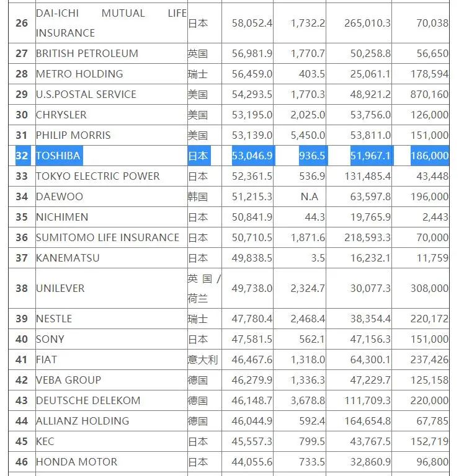The image size is (464, 476).
Task: Select FIAT's country cell 意大利
Action: (203, 359)
